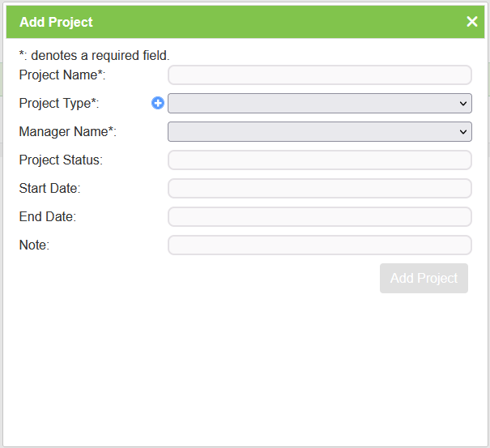Close the Add Project dialog

pos(472,22)
